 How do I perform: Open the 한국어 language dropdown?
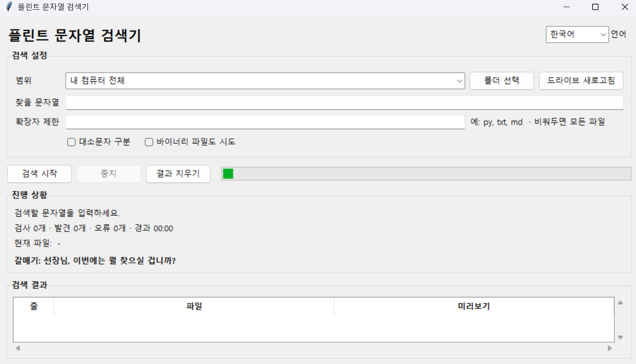click(577, 35)
